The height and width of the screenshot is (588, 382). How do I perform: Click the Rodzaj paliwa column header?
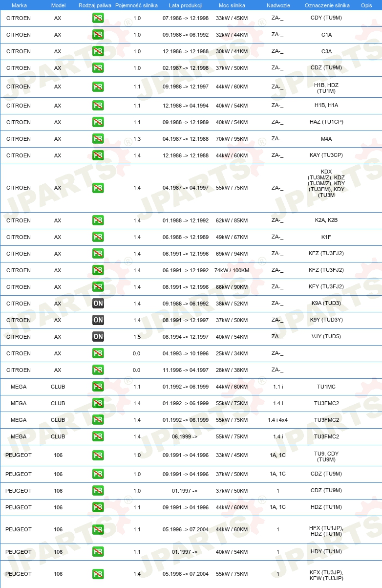(95, 5)
